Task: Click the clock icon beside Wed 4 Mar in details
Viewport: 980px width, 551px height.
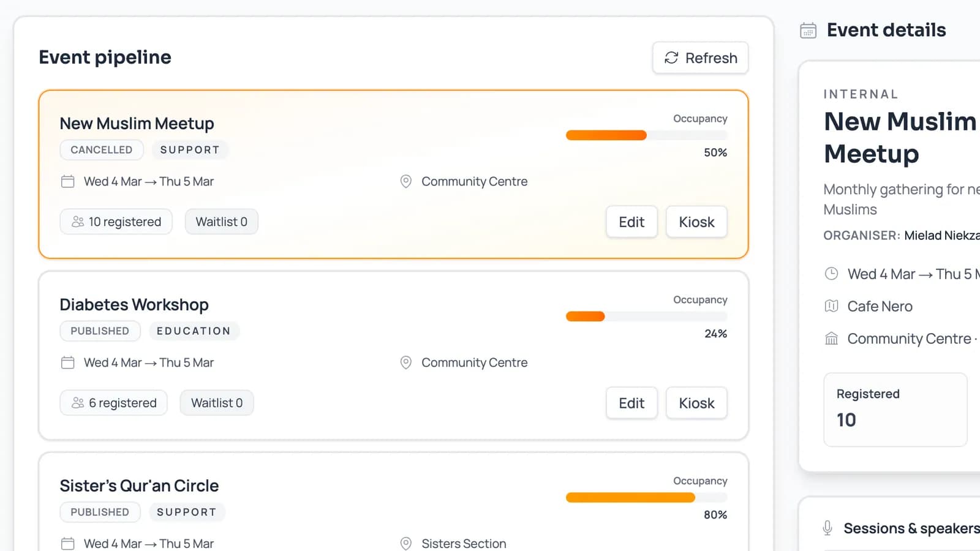Action: click(x=831, y=274)
